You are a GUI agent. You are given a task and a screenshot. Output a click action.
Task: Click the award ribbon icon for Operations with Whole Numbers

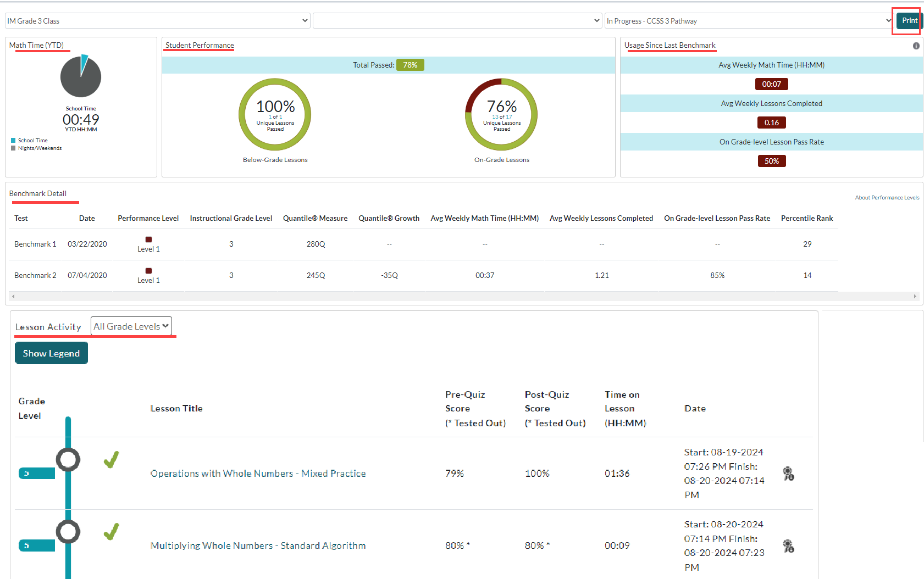click(788, 474)
